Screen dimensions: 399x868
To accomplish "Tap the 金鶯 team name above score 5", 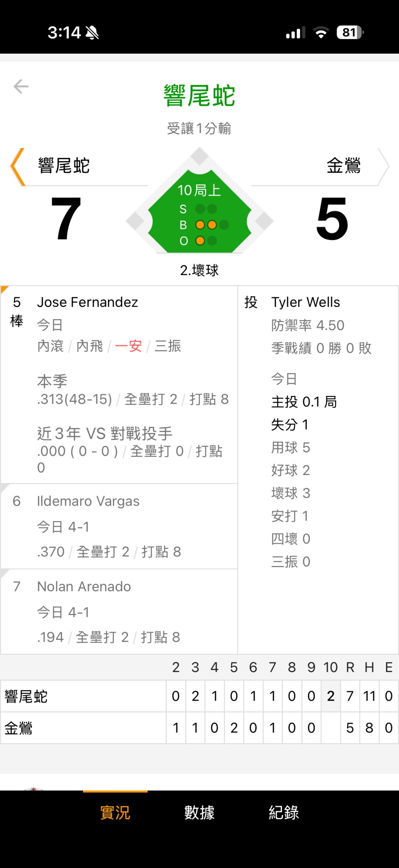I will [344, 165].
